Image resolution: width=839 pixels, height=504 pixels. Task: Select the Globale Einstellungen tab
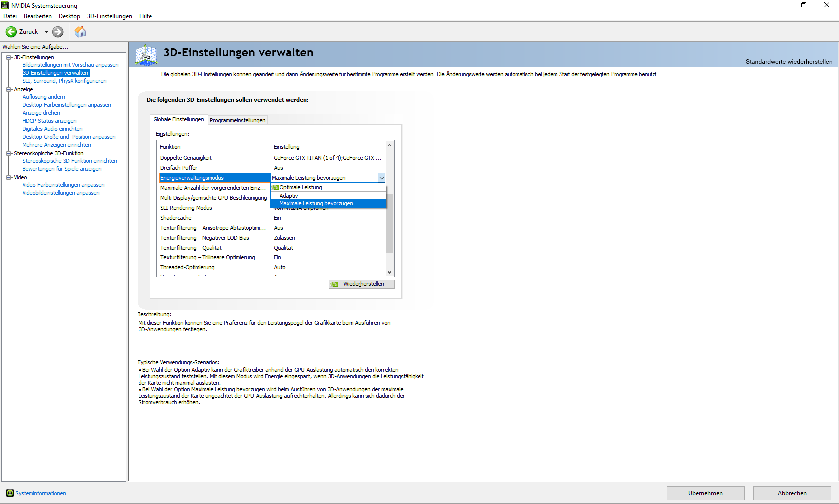[x=179, y=119]
